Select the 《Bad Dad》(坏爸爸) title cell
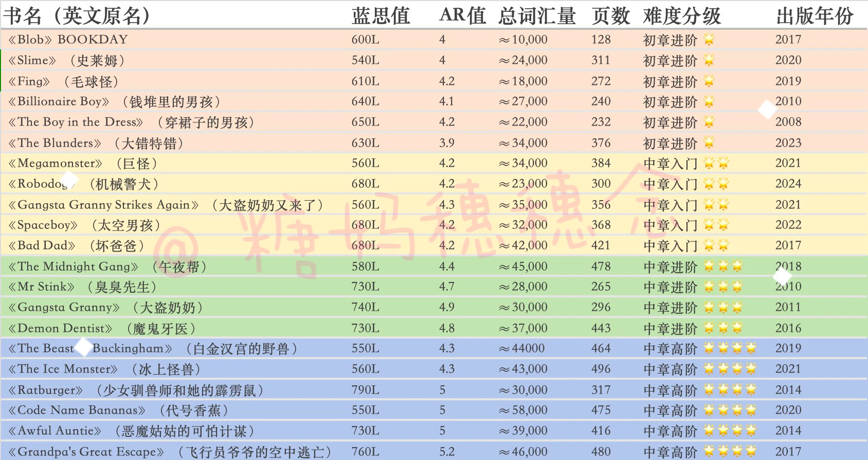 pos(76,245)
